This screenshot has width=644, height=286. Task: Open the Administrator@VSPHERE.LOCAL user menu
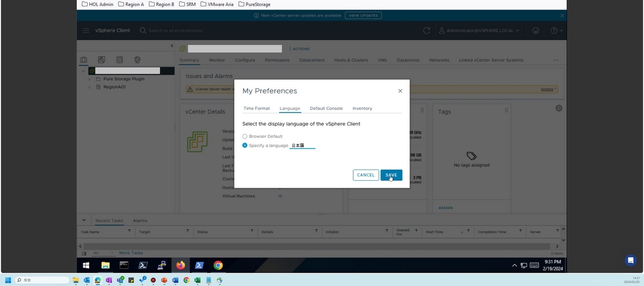(479, 31)
